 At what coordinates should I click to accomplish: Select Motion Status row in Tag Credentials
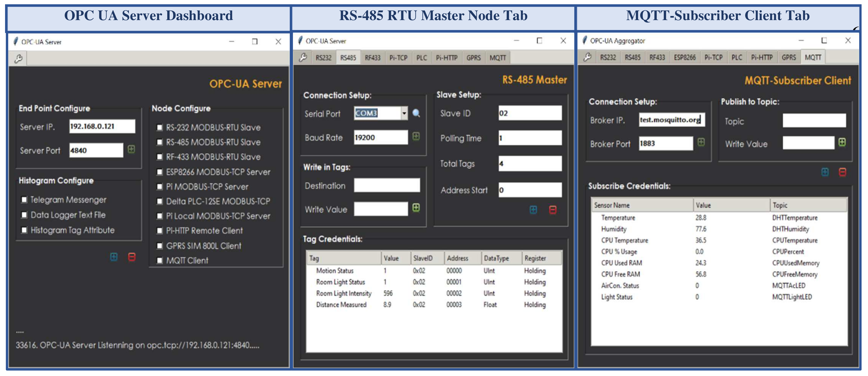(x=434, y=271)
